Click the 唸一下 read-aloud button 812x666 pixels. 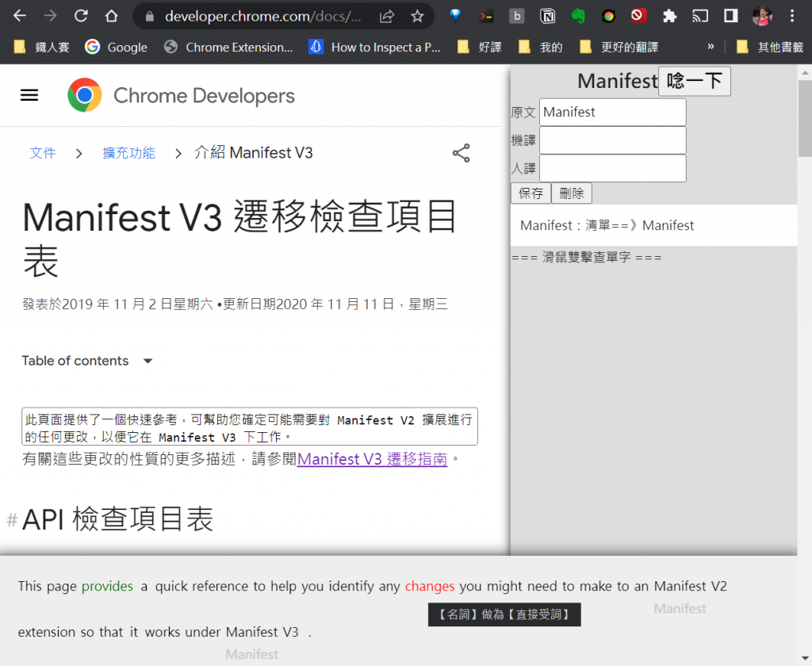(695, 81)
